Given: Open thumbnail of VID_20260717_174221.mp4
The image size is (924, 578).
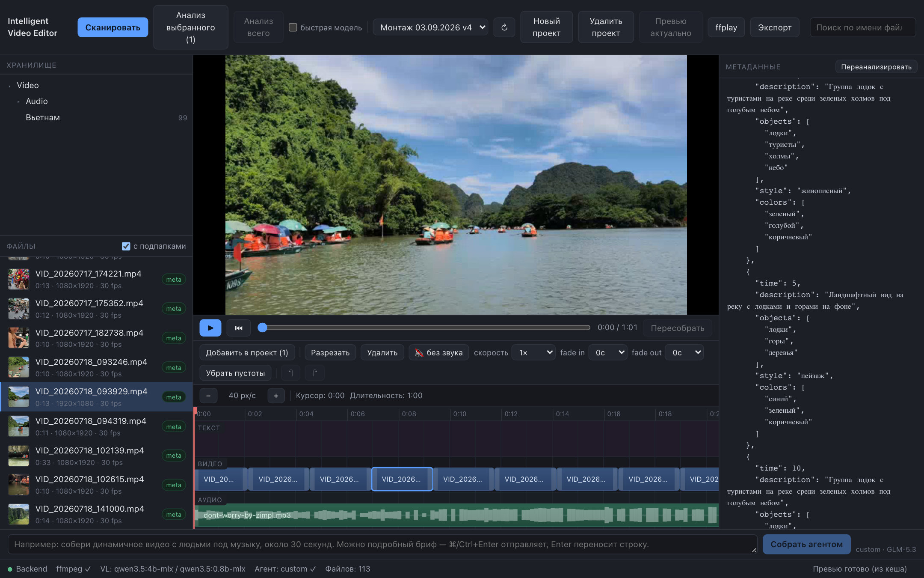Looking at the screenshot, I should [18, 279].
